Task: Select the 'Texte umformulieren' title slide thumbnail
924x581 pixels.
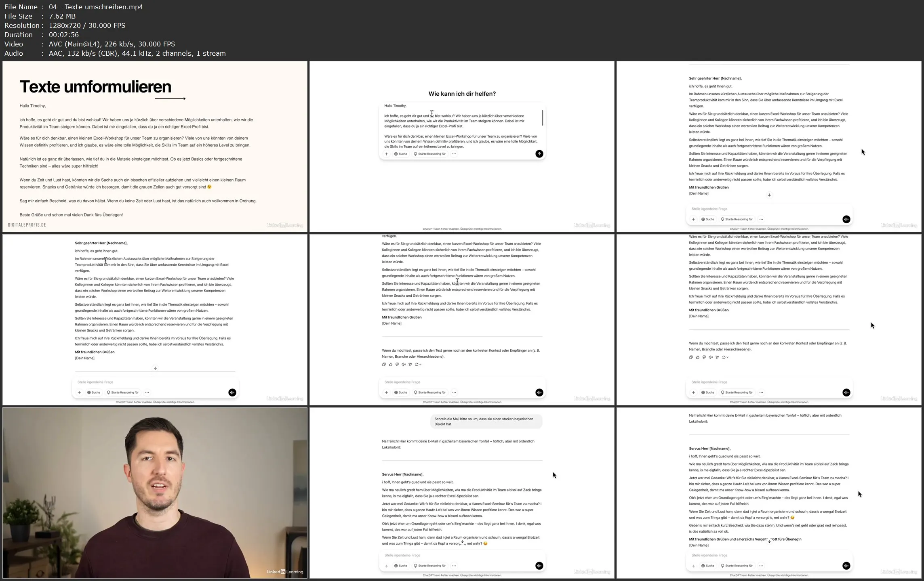Action: pos(155,147)
